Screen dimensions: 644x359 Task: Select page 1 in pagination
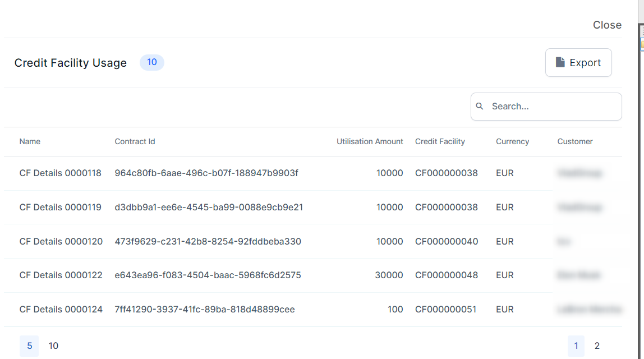pyautogui.click(x=576, y=346)
